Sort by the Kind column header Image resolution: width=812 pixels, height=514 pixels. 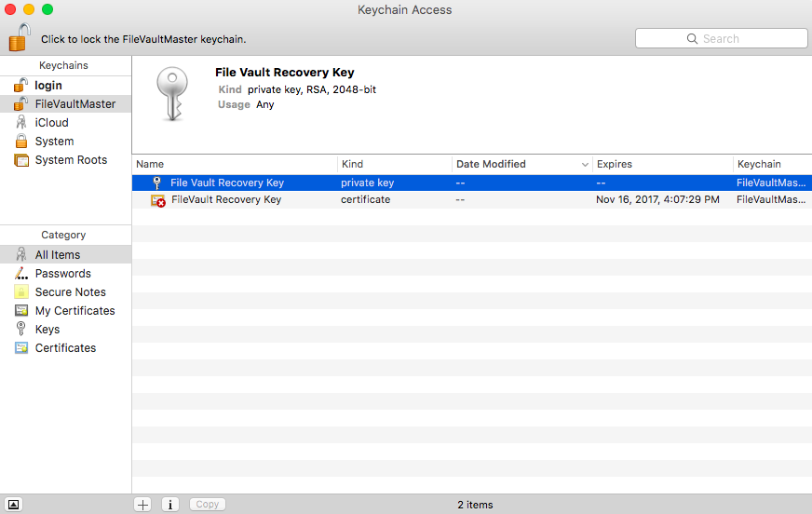(395, 164)
